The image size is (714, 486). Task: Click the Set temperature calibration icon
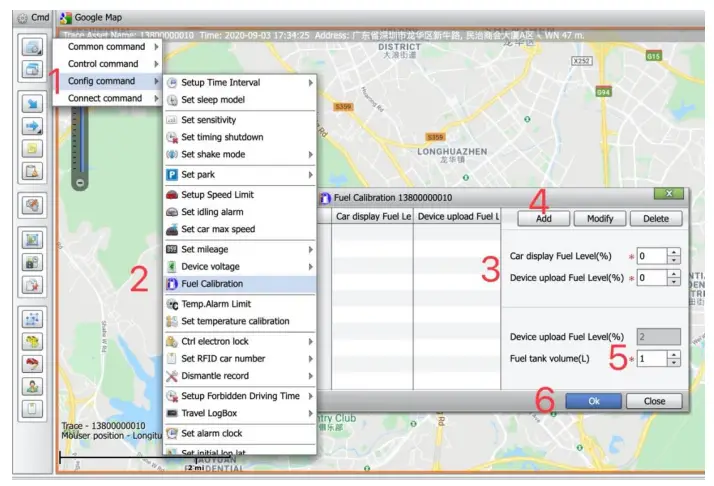tap(172, 321)
